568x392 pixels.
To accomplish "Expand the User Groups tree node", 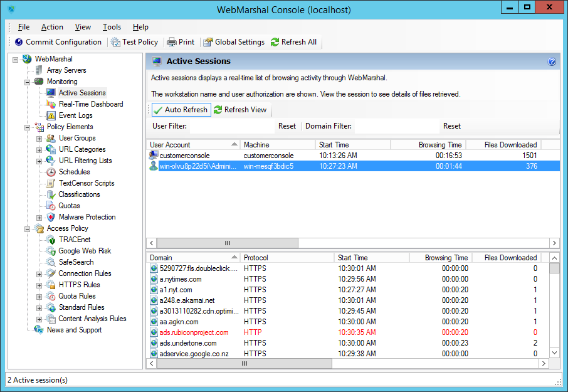I will tap(39, 138).
